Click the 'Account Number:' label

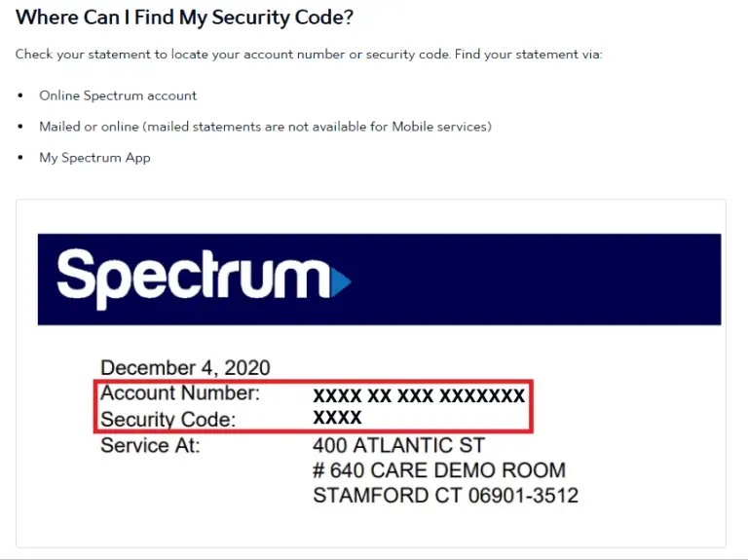tap(180, 393)
